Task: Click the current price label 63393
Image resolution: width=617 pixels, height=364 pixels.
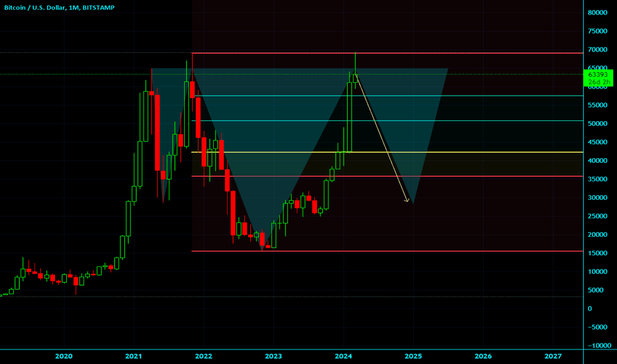Action: point(598,74)
